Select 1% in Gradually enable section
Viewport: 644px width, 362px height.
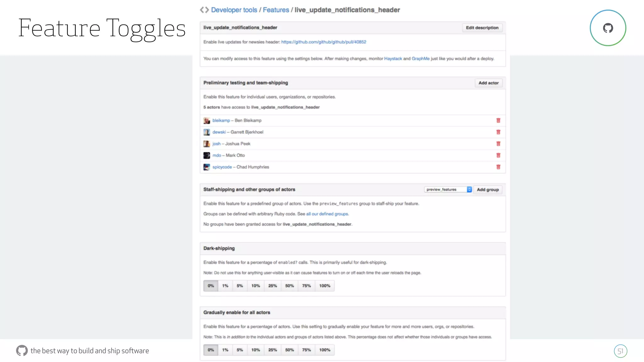(225, 350)
